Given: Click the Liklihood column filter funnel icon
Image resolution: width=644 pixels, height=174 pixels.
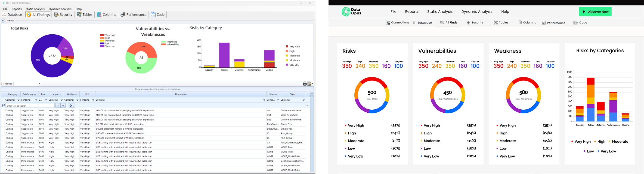Looking at the screenshot, I should [x=78, y=100].
